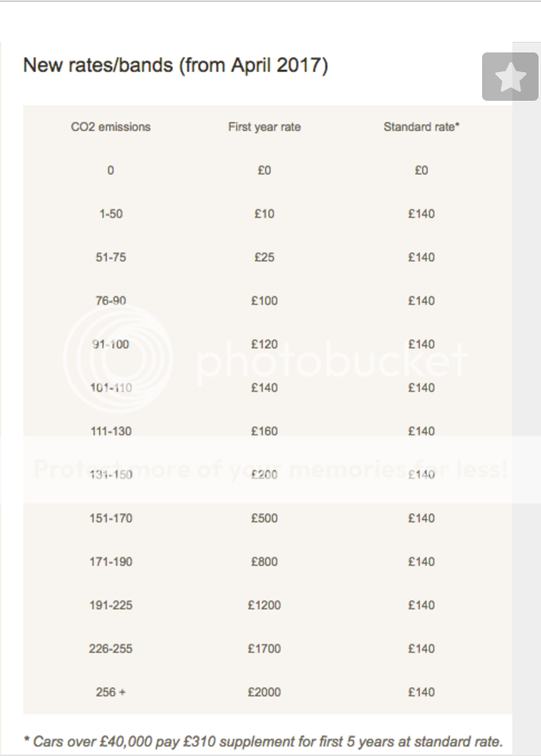Screen dimensions: 541x756
Task: Click the '256 +' emissions band cell
Action: 111,692
